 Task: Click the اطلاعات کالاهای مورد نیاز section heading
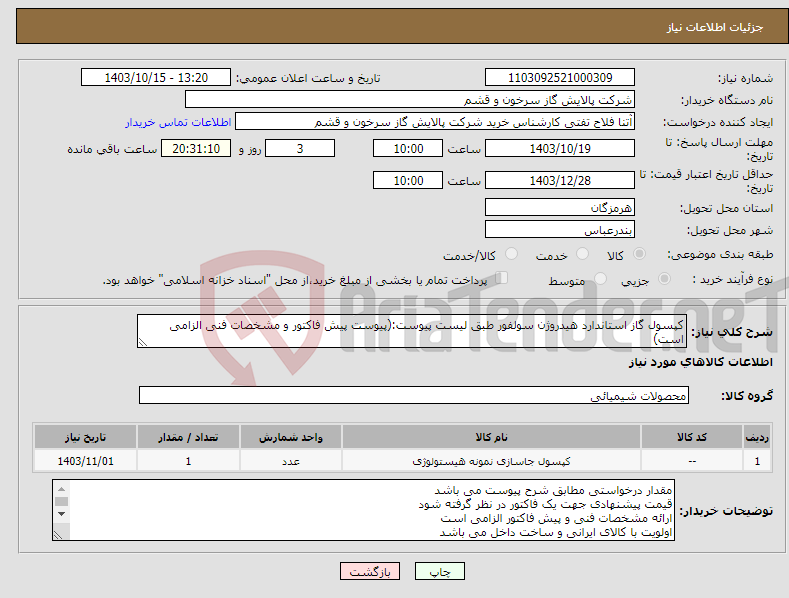tap(700, 362)
